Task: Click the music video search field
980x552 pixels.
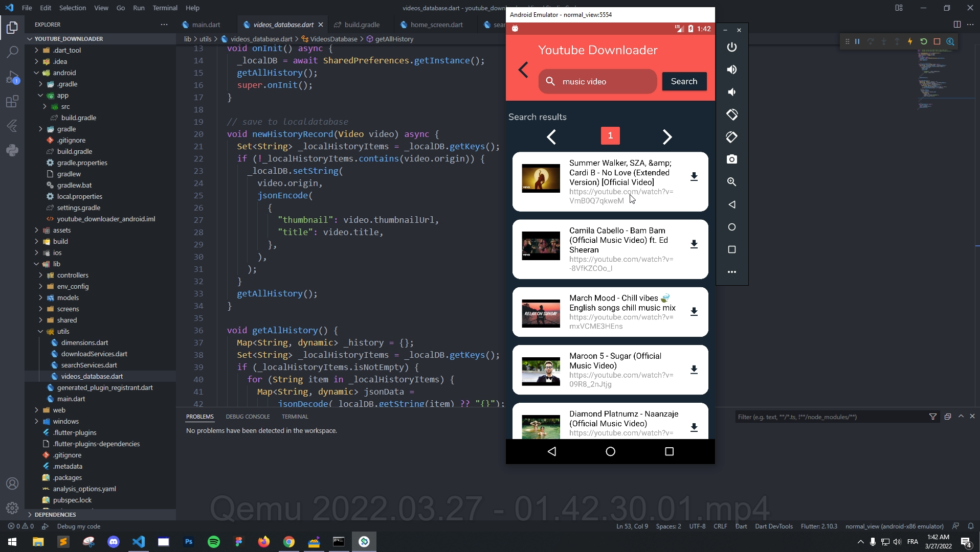Action: pyautogui.click(x=597, y=81)
